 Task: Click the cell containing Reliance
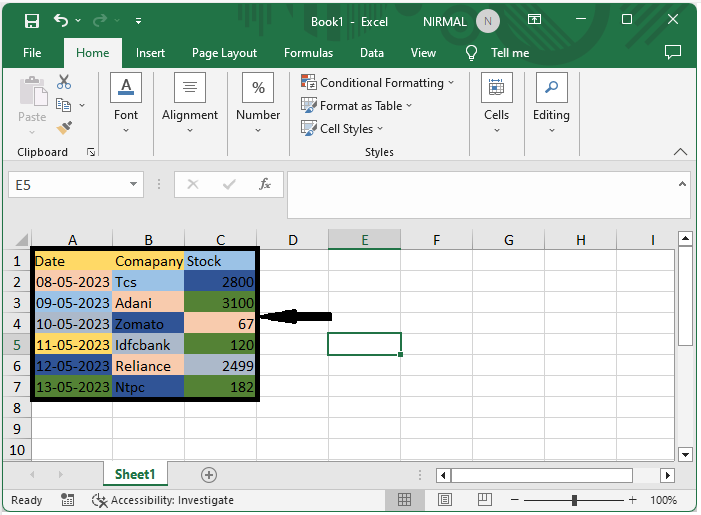pos(148,366)
